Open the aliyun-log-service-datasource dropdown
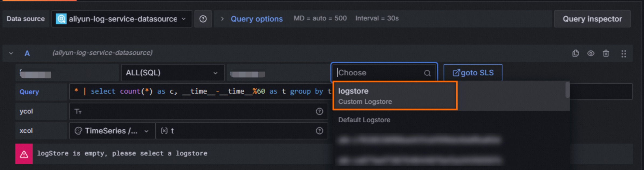The height and width of the screenshot is (170, 644). pos(122,19)
